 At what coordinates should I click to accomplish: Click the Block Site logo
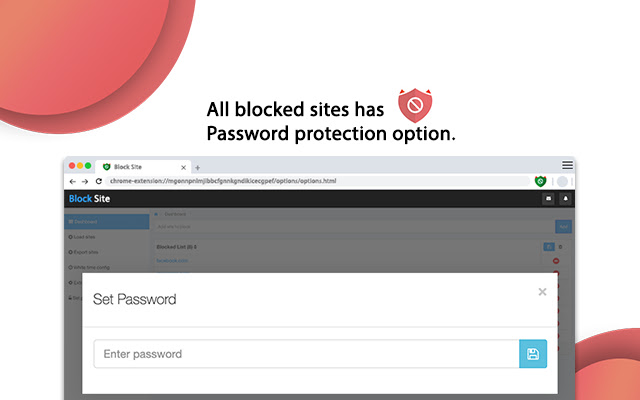pos(89,199)
